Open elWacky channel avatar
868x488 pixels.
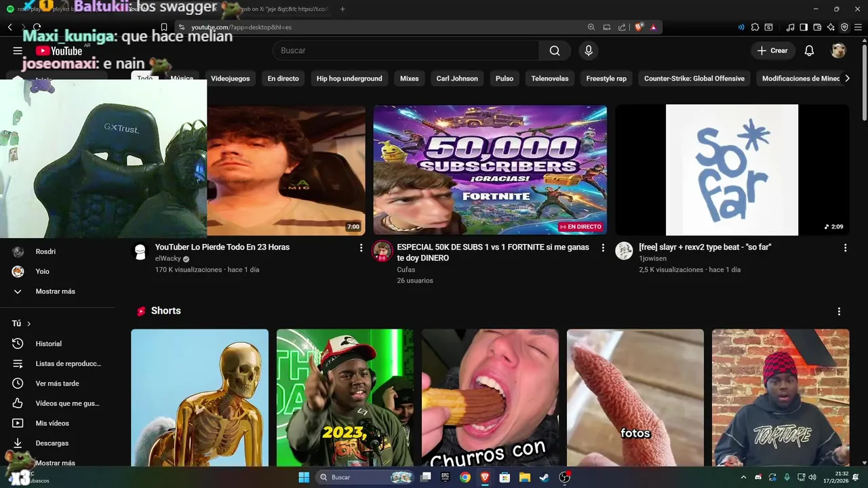pyautogui.click(x=140, y=251)
